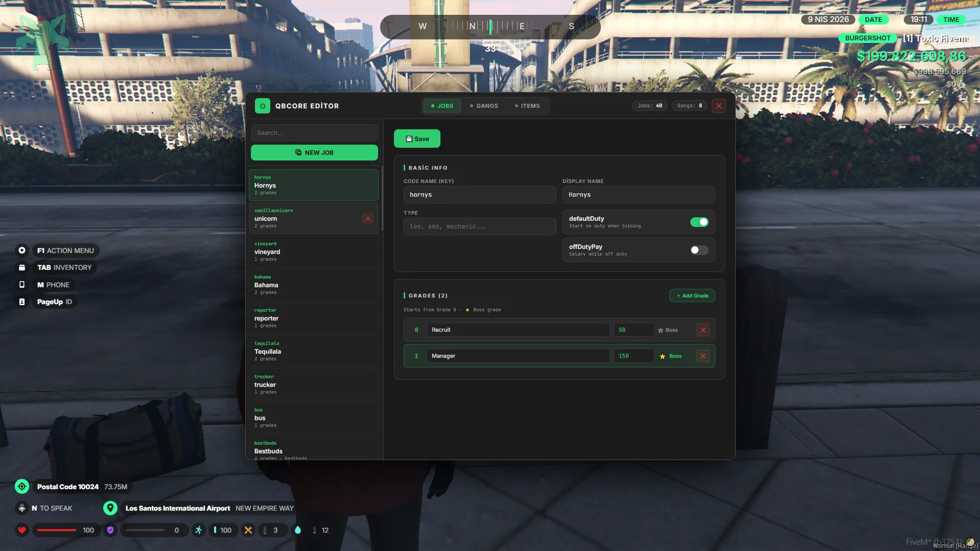980x551 pixels.
Task: Select the vineyard job from list
Action: click(x=313, y=252)
